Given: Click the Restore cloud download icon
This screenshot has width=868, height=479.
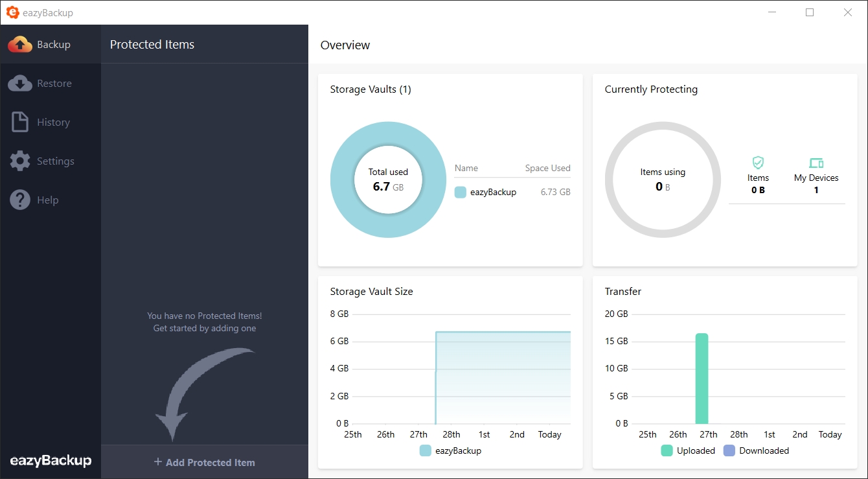Looking at the screenshot, I should tap(20, 84).
